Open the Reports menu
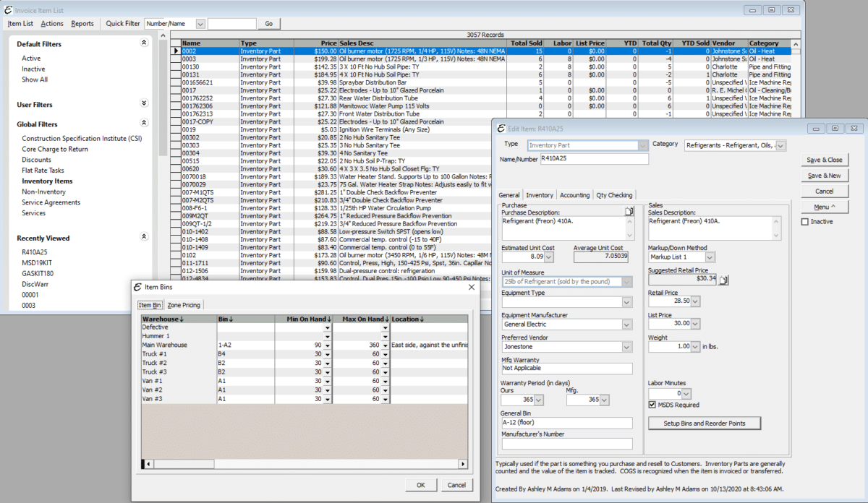 (x=82, y=23)
